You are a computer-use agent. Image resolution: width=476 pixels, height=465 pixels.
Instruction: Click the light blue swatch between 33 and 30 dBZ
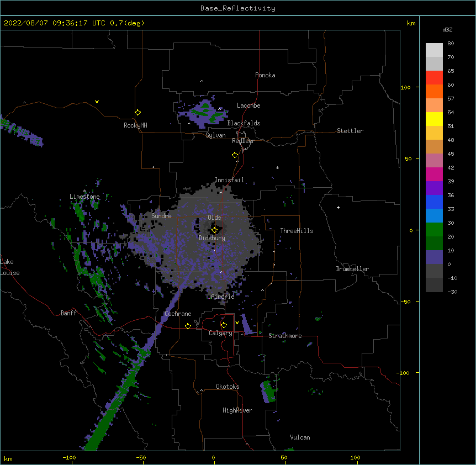tap(434, 216)
